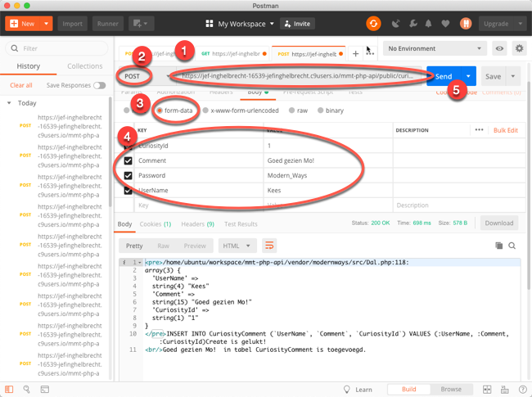This screenshot has height=397, width=532.
Task: Open the response Headers tab
Action: pyautogui.click(x=197, y=224)
